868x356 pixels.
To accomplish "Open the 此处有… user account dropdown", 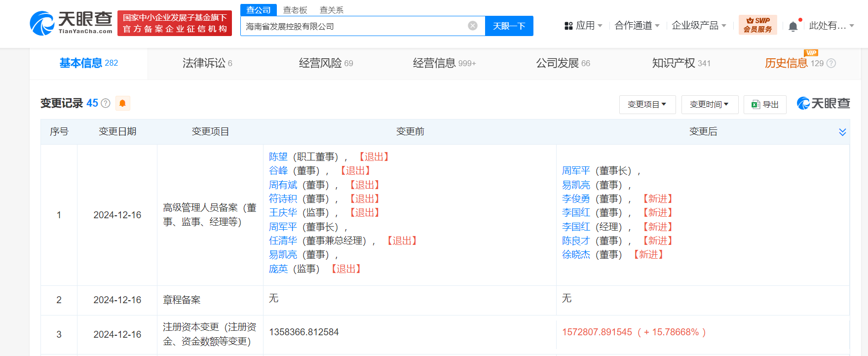I will (831, 26).
